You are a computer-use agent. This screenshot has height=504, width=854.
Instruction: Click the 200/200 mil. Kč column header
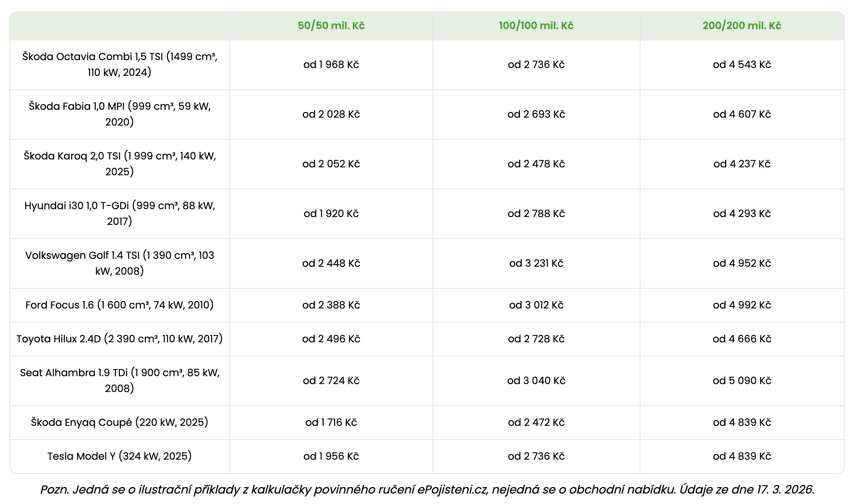point(742,26)
